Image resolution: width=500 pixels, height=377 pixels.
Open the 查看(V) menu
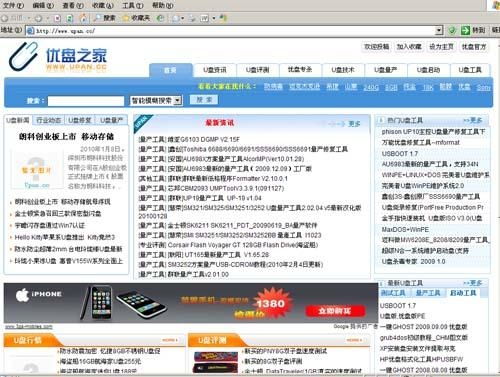(x=73, y=5)
